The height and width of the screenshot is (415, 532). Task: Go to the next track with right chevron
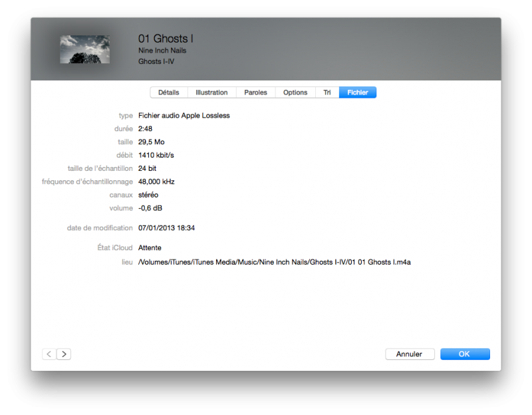[x=64, y=354]
